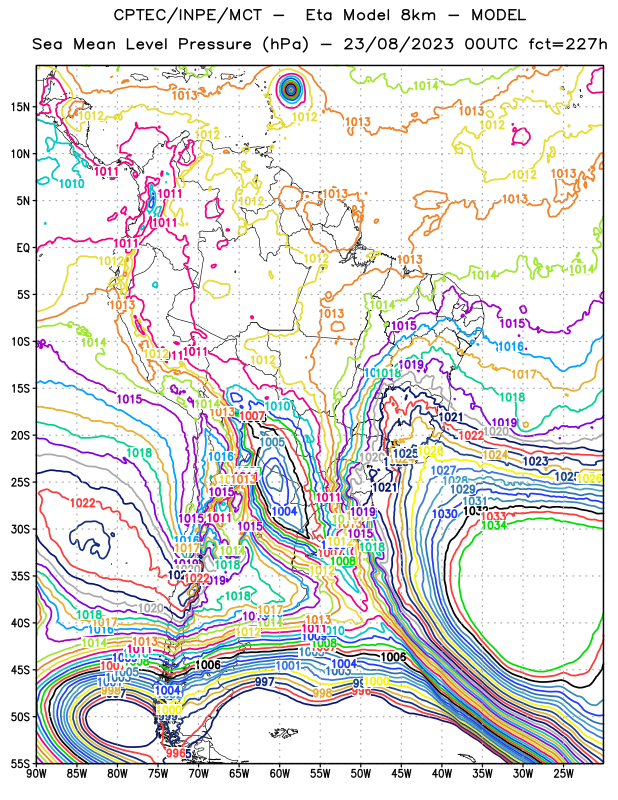Click the blue 1001 isobar label
The width and height of the screenshot is (618, 800).
(x=288, y=665)
